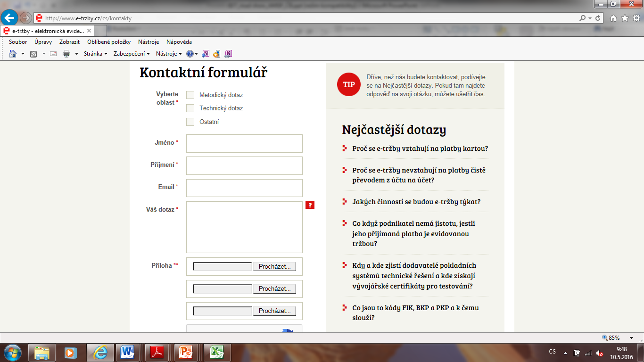Viewport: 644px width, 362px height.
Task: Click the red TIP circle badge
Action: [349, 84]
